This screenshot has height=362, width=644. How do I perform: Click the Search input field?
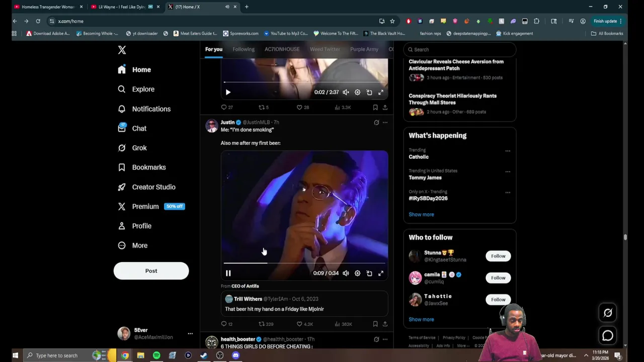click(460, 49)
